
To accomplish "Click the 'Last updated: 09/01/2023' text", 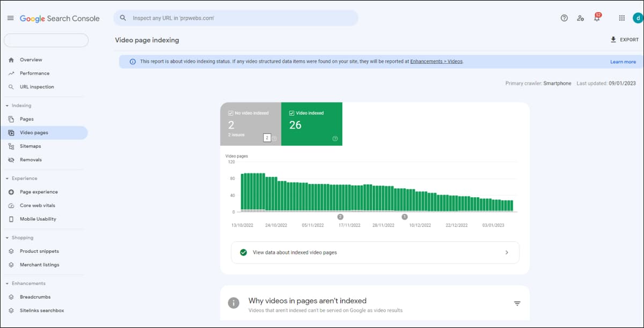I will [606, 84].
